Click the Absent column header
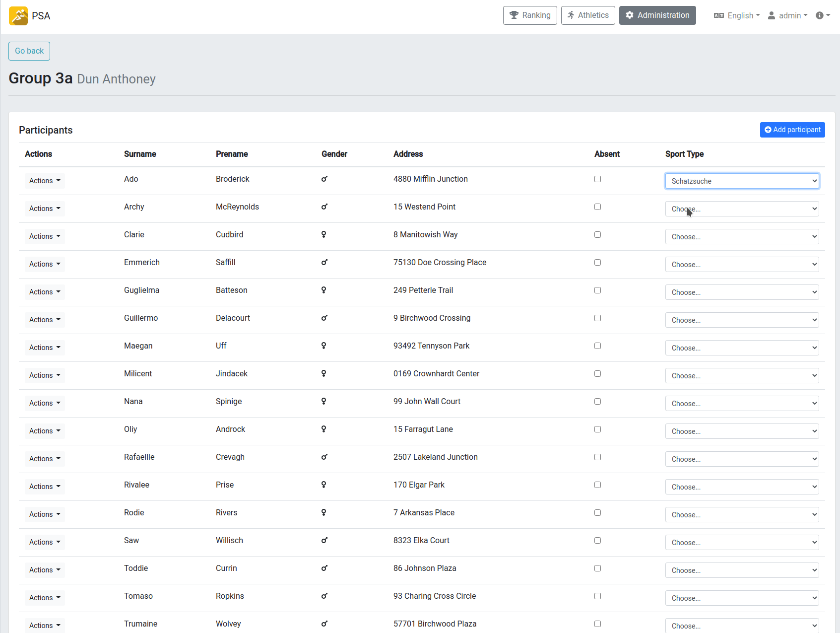The width and height of the screenshot is (840, 633). point(607,154)
